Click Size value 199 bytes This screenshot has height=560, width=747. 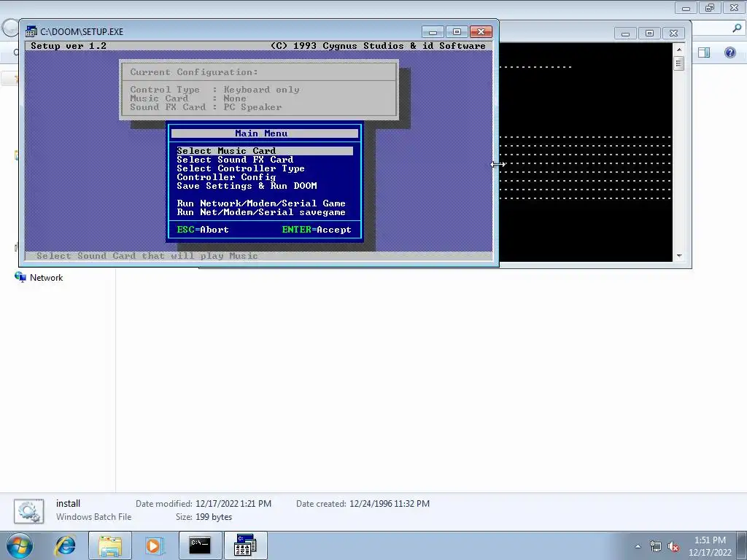pyautogui.click(x=214, y=517)
